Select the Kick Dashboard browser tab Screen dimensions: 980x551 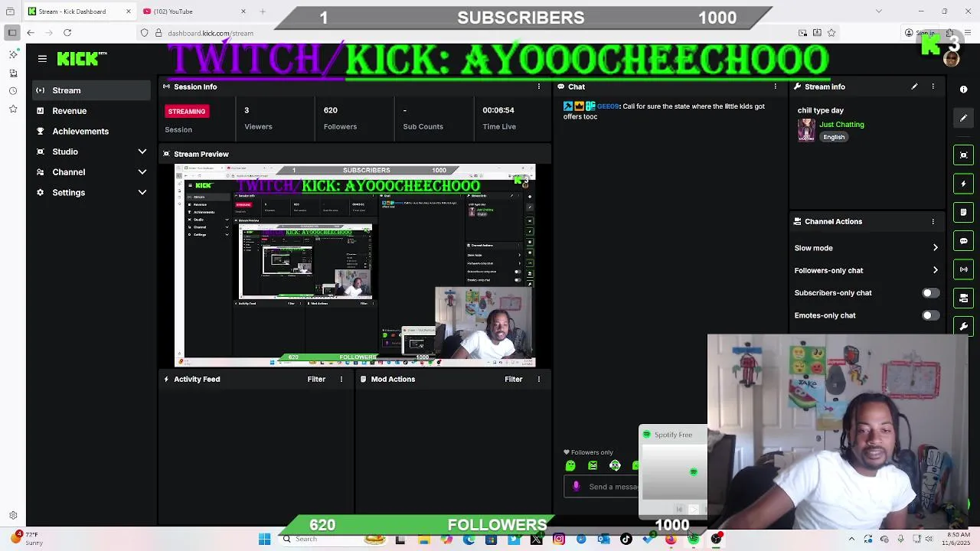click(80, 11)
